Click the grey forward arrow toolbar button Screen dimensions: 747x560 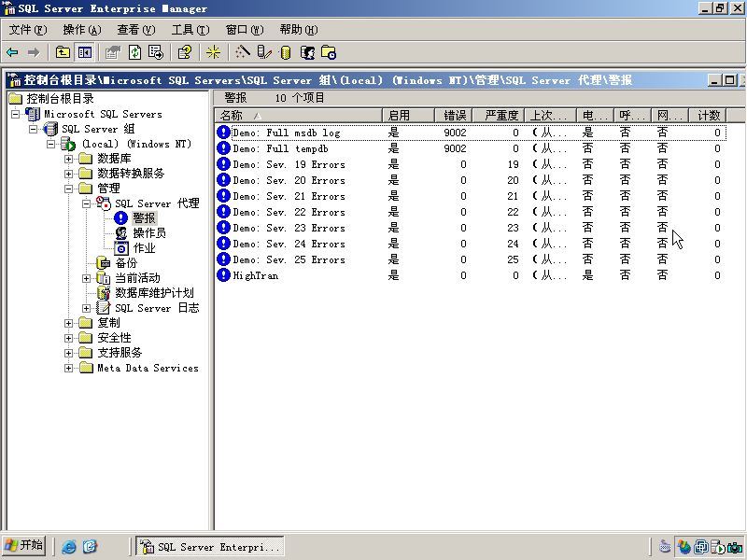tap(34, 52)
